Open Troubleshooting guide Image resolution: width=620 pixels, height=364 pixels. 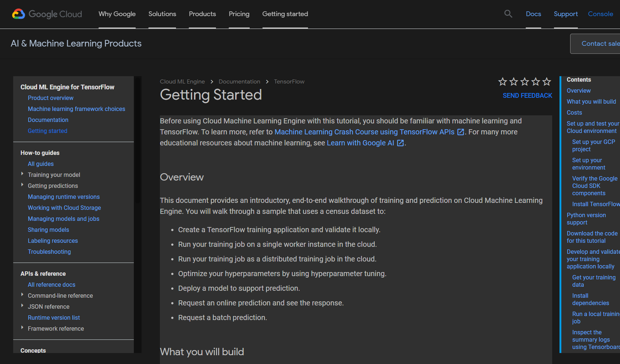49,252
